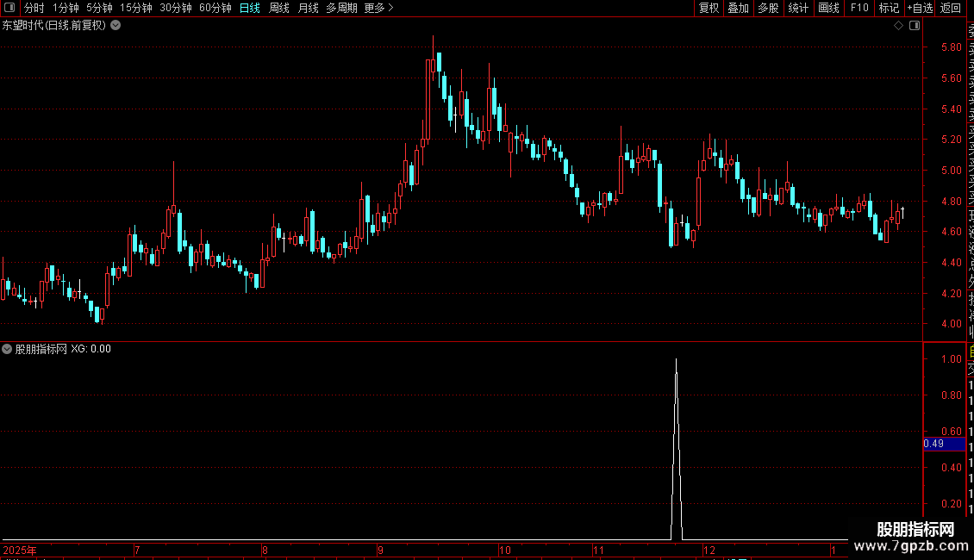
Task: Click the 统计 statistics button
Action: 798,8
